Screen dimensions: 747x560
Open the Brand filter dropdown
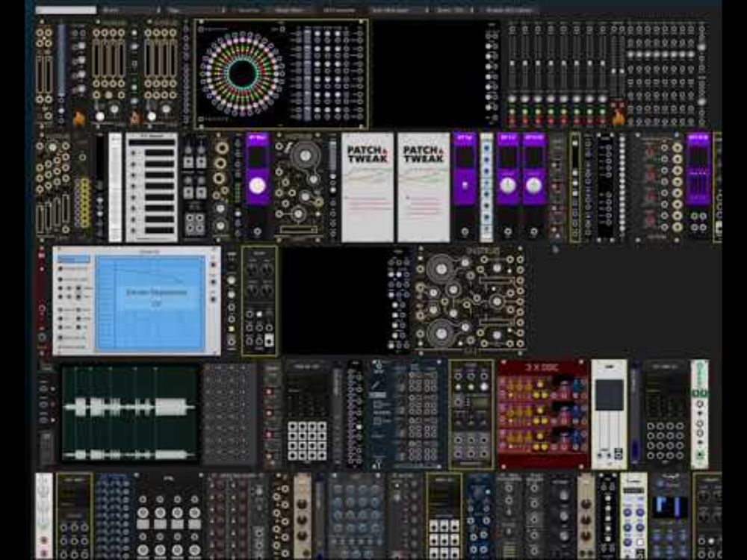tap(131, 10)
